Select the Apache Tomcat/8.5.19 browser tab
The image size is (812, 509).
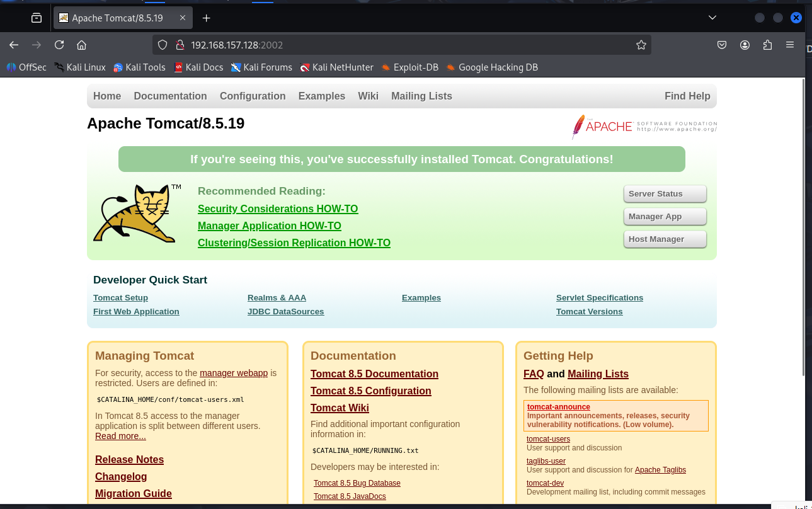coord(123,18)
